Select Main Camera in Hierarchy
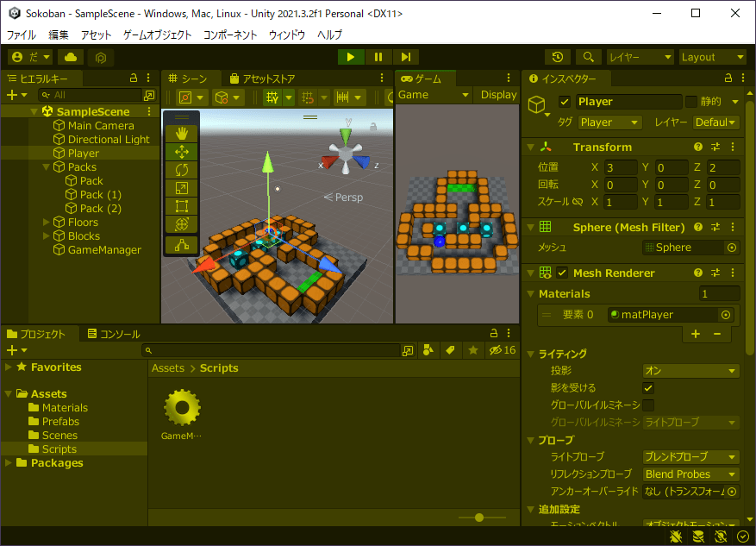This screenshot has height=546, width=756. (x=101, y=125)
